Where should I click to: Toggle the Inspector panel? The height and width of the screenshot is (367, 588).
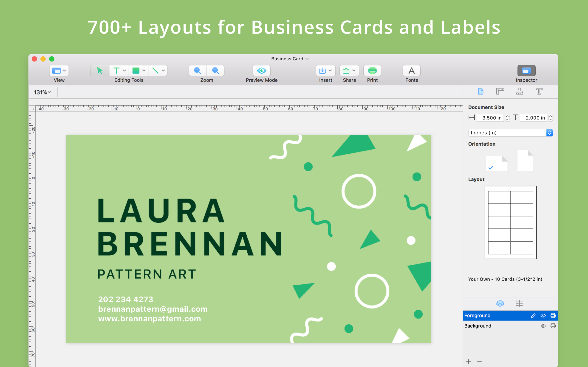[526, 71]
